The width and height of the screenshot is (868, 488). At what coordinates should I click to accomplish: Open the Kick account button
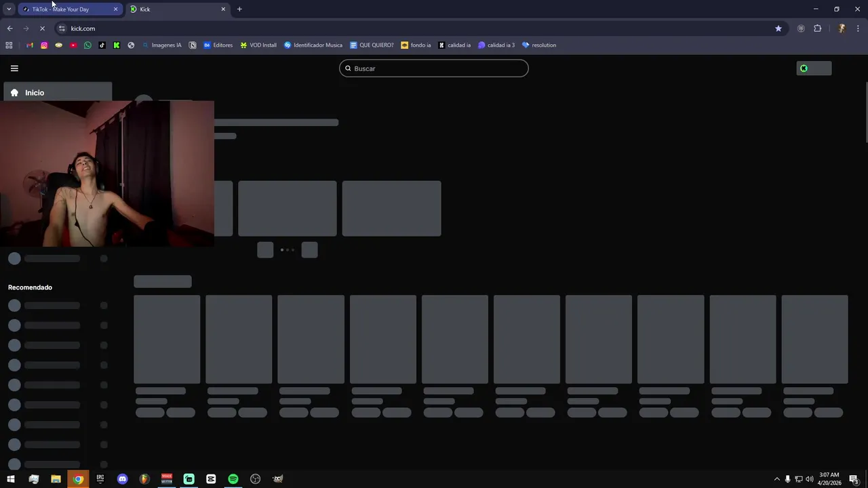click(814, 68)
